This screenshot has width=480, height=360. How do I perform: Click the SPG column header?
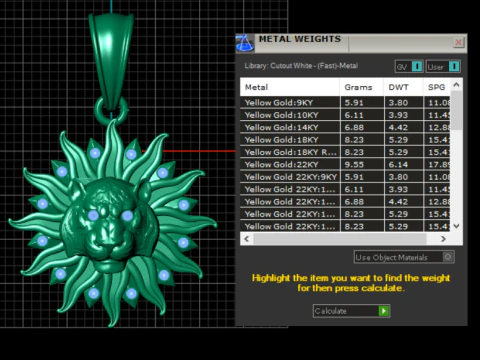pos(437,87)
